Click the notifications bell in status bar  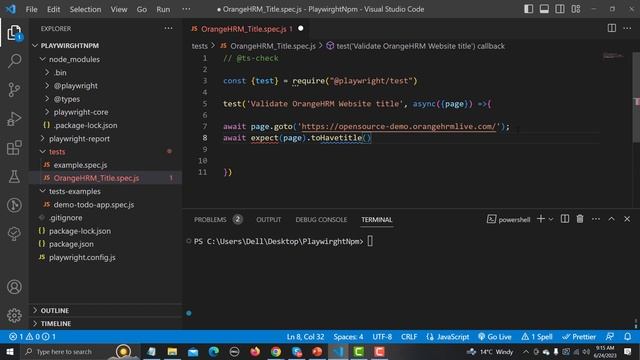click(x=627, y=337)
